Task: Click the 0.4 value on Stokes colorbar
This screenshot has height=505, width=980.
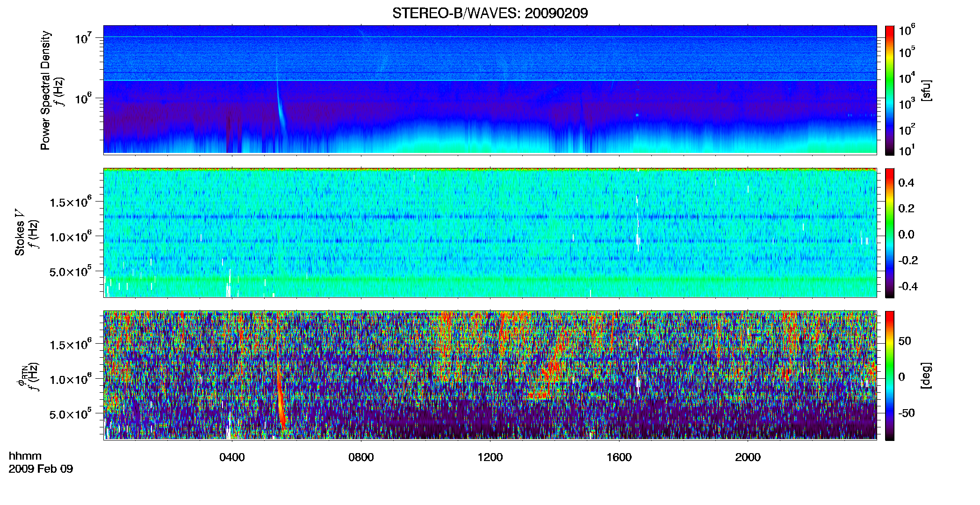Action: point(906,183)
